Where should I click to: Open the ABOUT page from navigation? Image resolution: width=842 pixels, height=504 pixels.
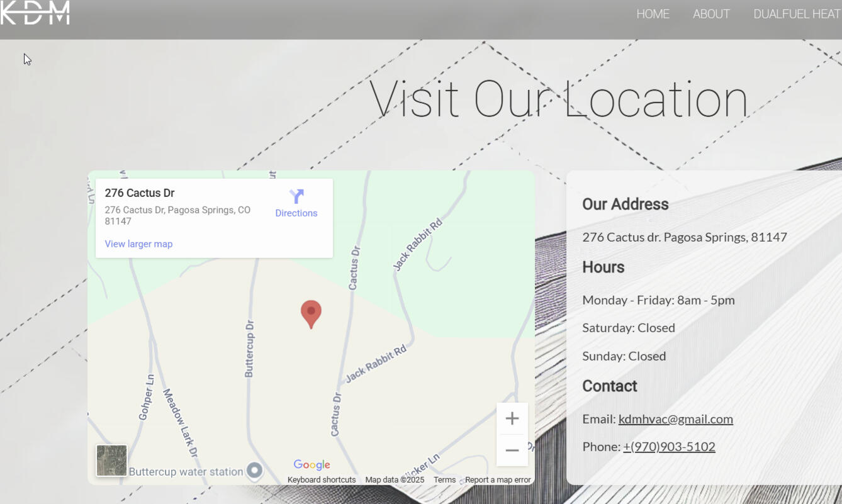coord(711,14)
